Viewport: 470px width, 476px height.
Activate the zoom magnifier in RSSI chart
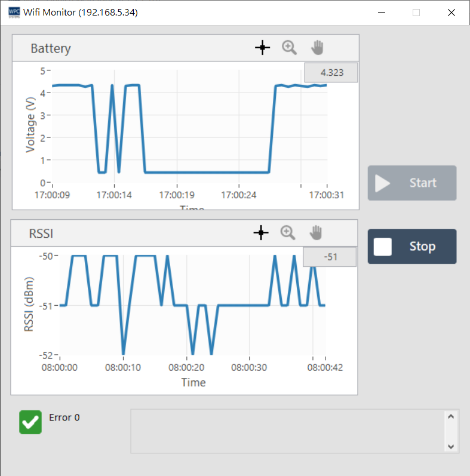(288, 232)
